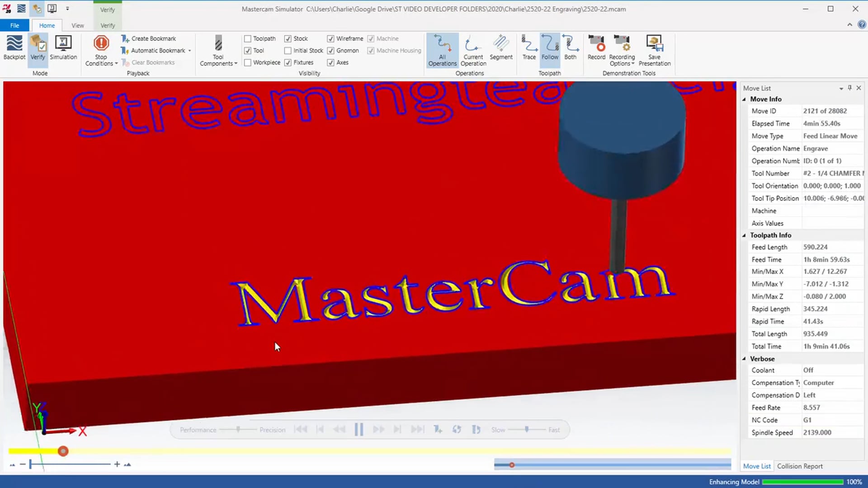
Task: Start Record demonstration
Action: 596,48
